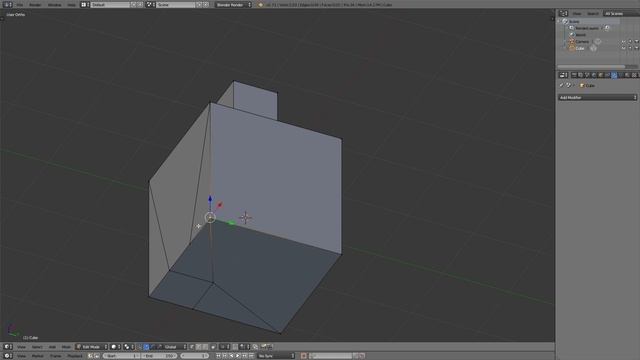Screen dimensions: 640x360
Task: Open the No Sync dropdown
Action: (276, 356)
